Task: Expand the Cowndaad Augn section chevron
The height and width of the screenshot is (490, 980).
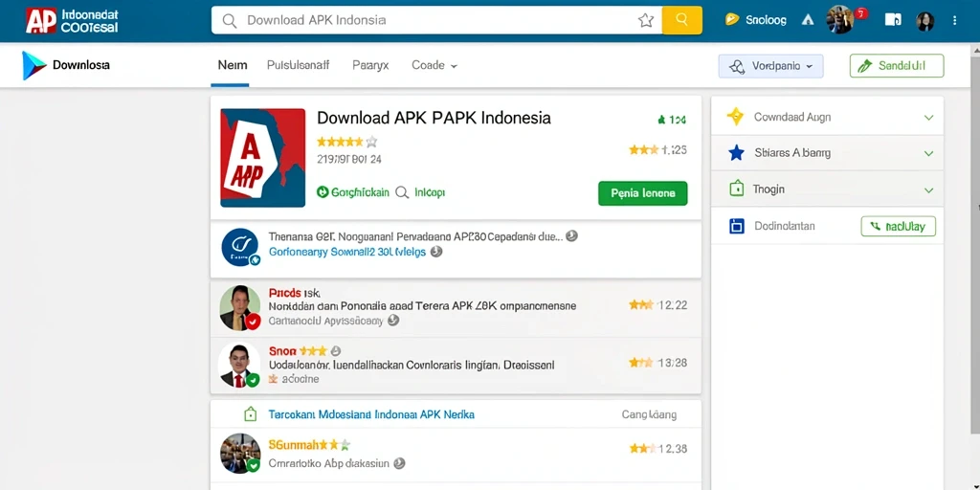Action: 928,118
